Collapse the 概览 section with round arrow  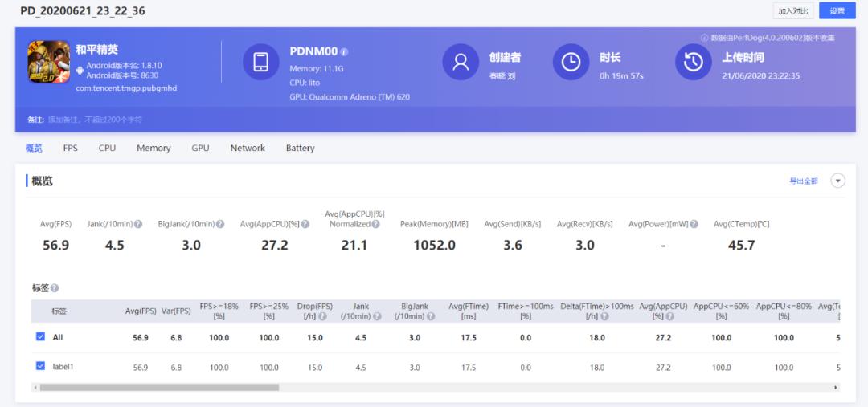click(838, 181)
